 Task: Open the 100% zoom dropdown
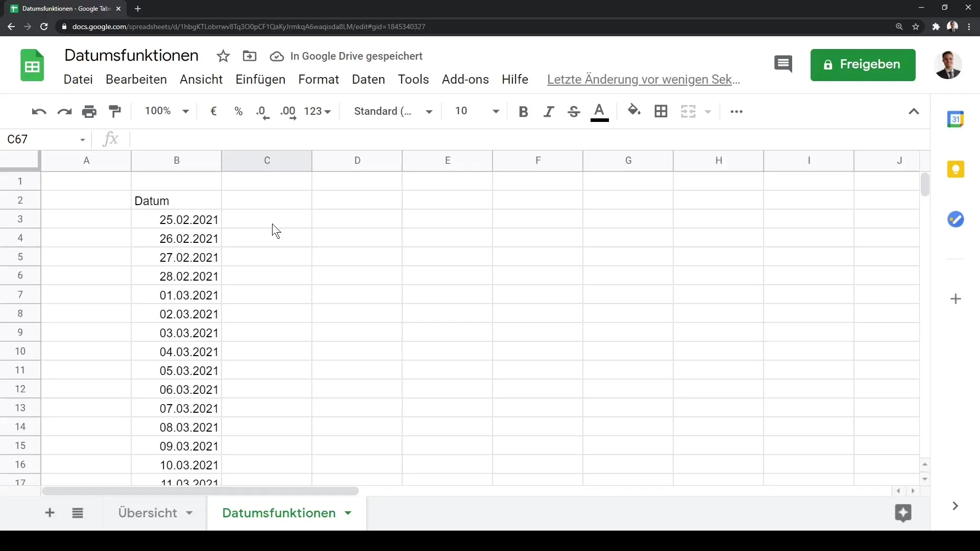[x=167, y=111]
